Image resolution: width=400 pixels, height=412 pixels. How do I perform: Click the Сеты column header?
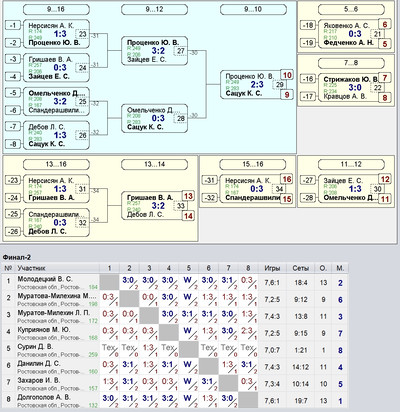tap(301, 268)
